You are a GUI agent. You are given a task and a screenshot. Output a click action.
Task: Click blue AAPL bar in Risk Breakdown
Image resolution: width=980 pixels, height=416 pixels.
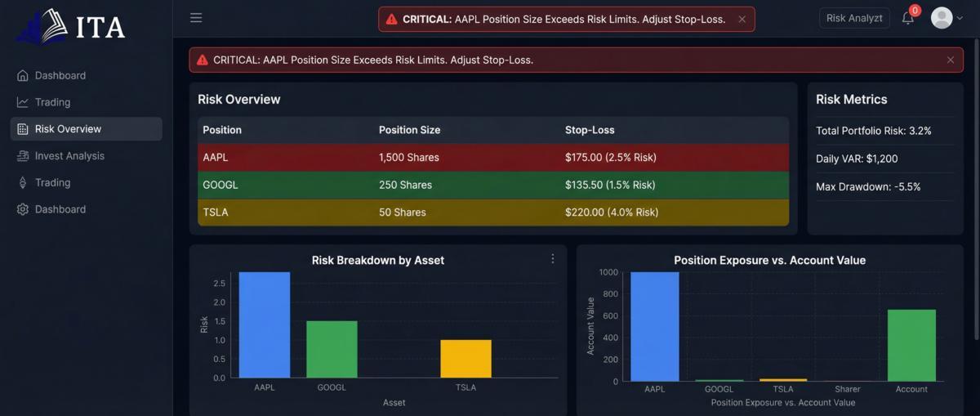point(265,324)
